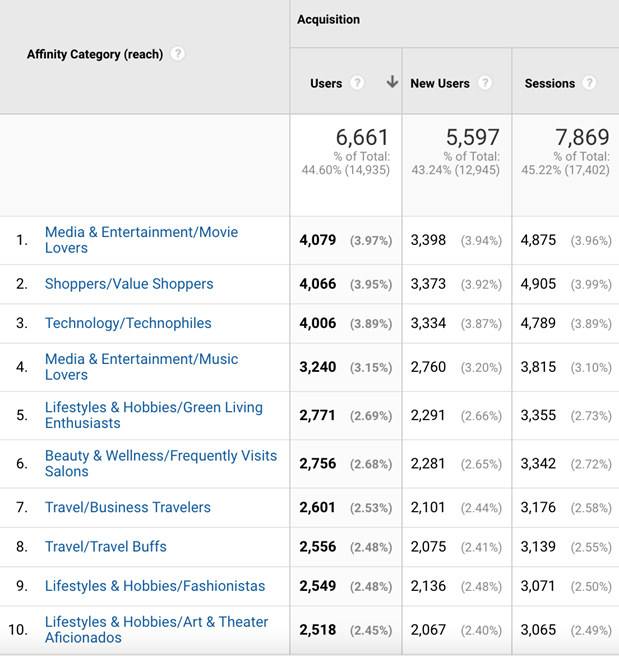
Task: Click the New Users help icon
Action: [485, 83]
